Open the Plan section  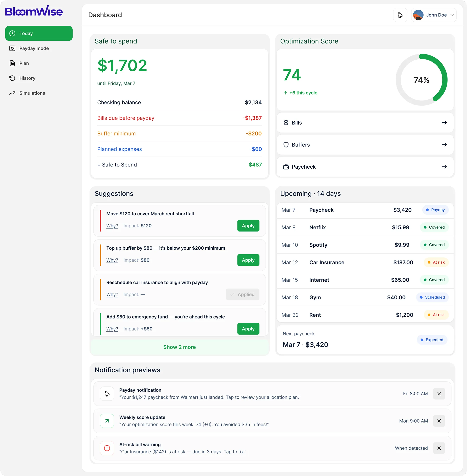39,63
